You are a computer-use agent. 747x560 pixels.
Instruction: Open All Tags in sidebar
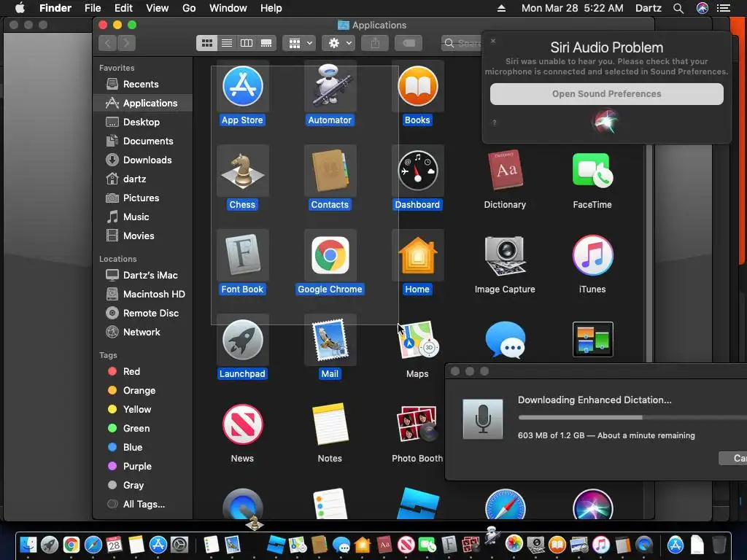click(x=143, y=505)
